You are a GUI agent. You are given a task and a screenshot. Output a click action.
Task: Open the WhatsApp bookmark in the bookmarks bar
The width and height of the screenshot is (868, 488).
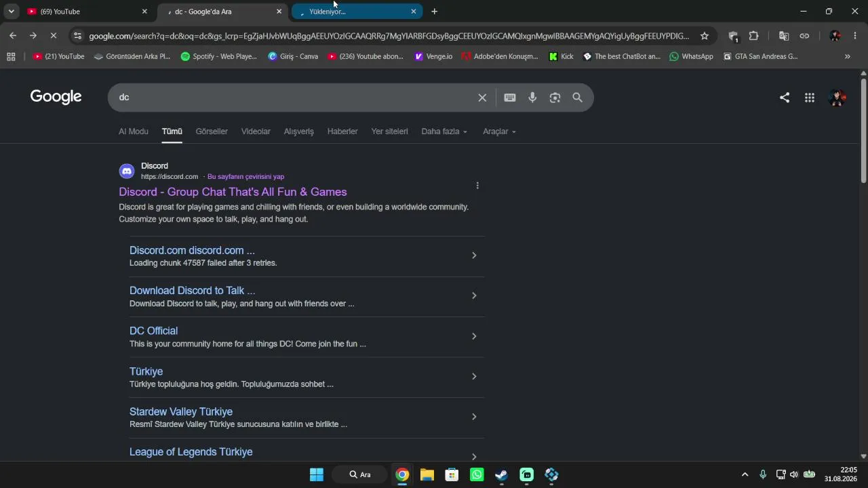point(691,57)
